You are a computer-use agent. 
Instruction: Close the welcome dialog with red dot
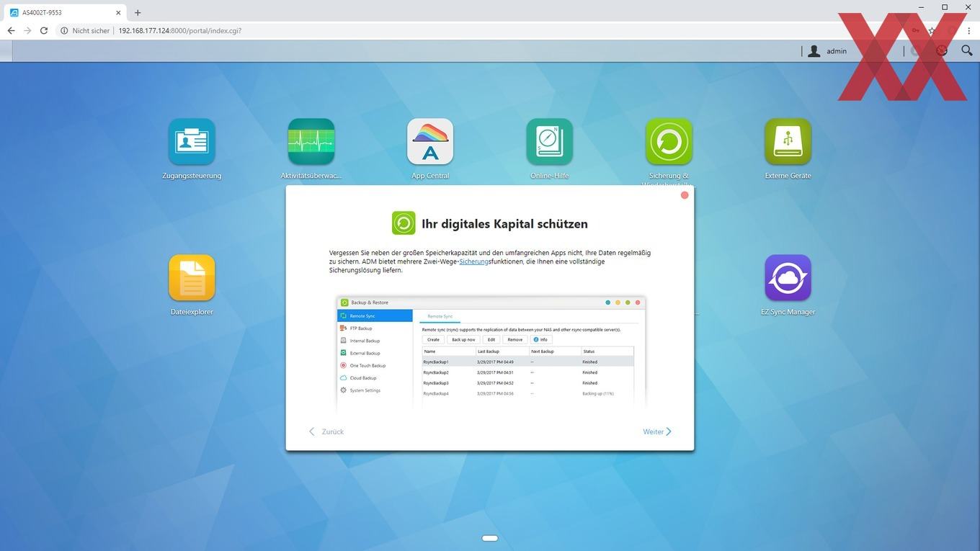point(685,195)
